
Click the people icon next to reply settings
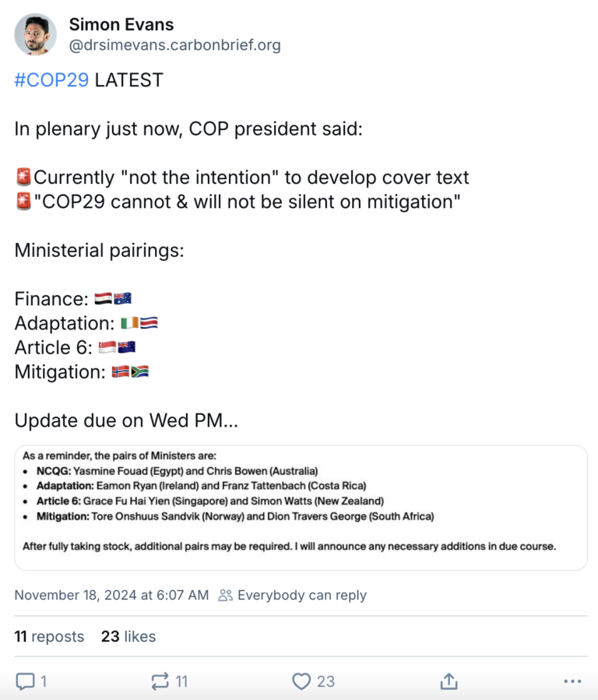pyautogui.click(x=224, y=595)
